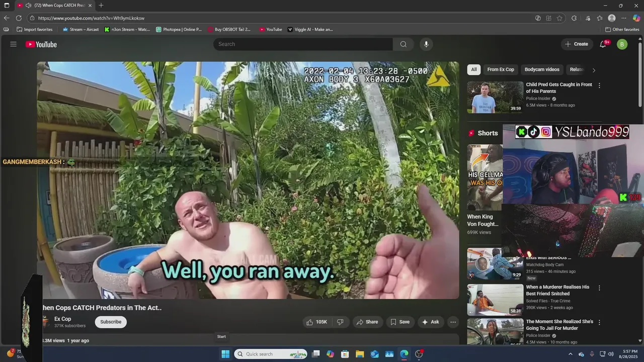
Task: Open menu for The Moment She Realized video
Action: point(599,322)
